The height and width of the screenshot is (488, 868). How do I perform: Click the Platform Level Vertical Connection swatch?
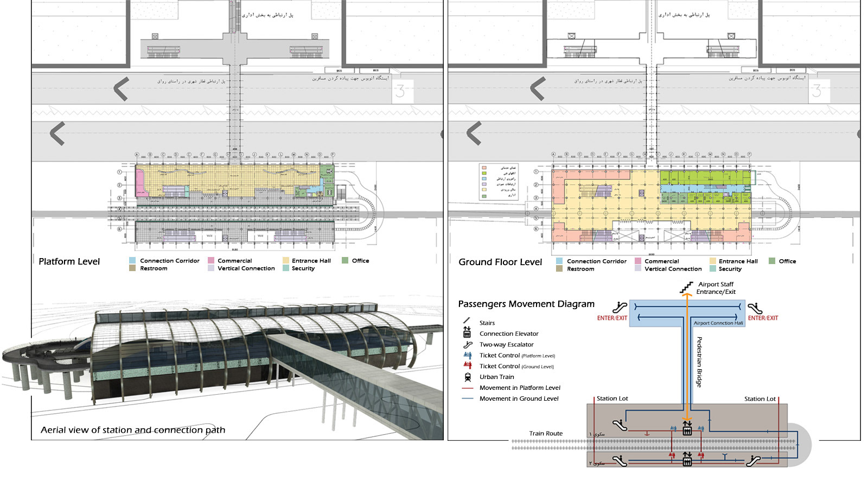(211, 268)
